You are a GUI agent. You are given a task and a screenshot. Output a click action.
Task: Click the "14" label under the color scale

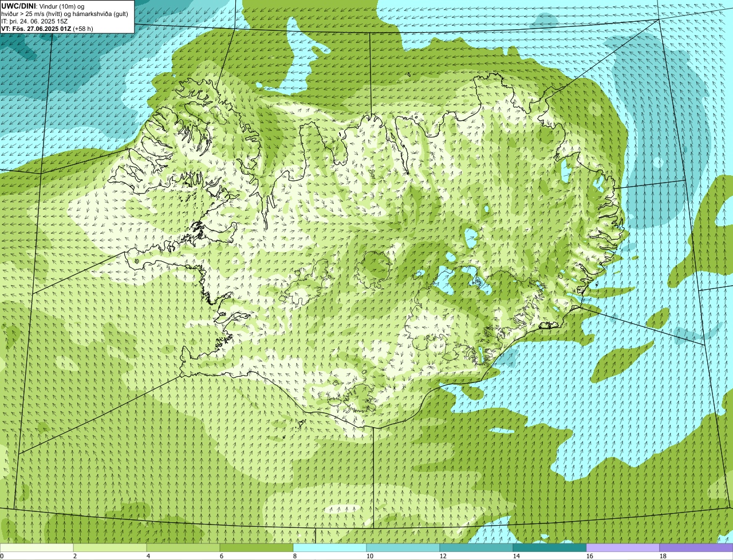tap(517, 556)
